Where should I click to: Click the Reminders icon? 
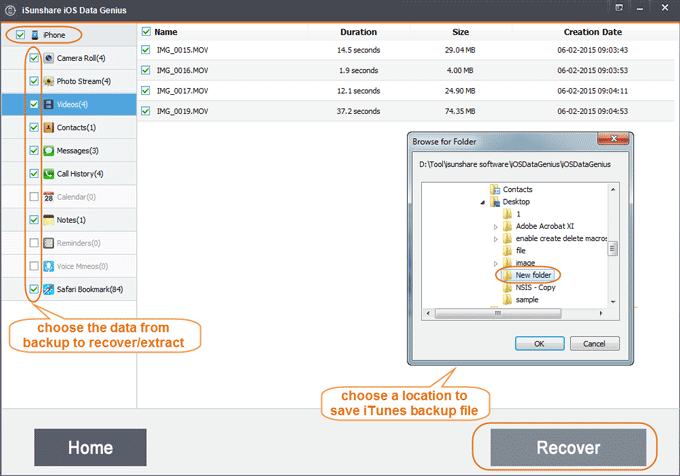pos(49,243)
